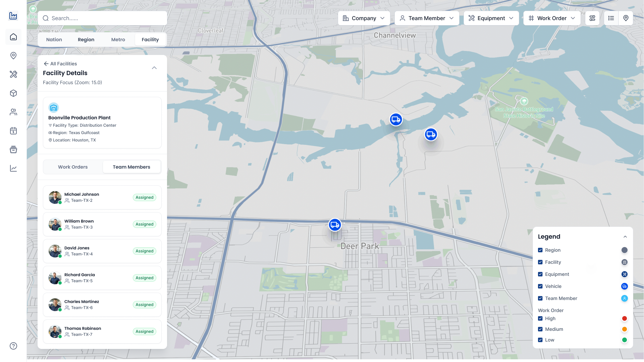Open the Team Members icon in sidebar

(13, 112)
